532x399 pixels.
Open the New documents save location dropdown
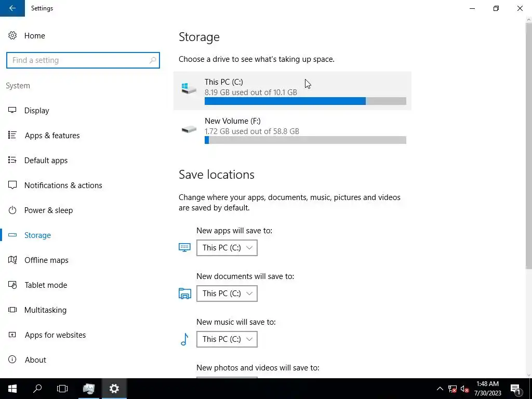click(227, 294)
